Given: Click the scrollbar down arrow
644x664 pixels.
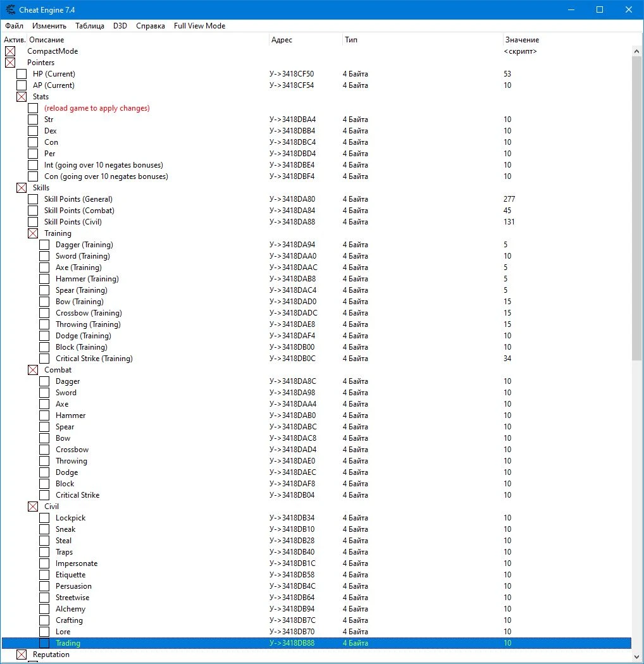Looking at the screenshot, I should 638,658.
